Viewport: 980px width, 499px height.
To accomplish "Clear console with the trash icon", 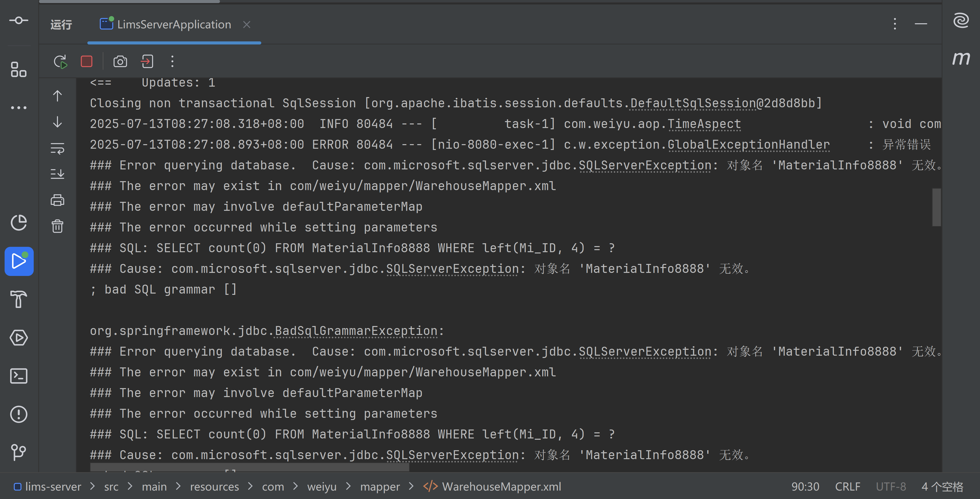I will [57, 226].
